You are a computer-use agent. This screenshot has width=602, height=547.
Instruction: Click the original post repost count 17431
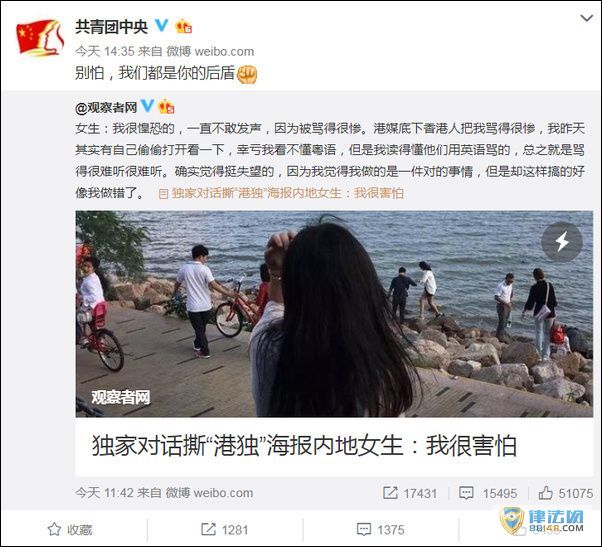410,493
